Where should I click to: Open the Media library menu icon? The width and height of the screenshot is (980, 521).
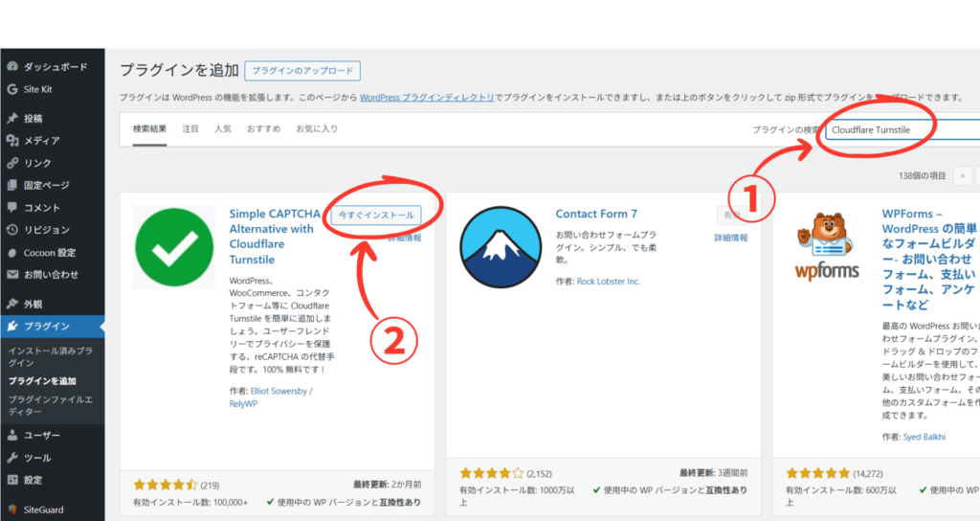tap(11, 141)
